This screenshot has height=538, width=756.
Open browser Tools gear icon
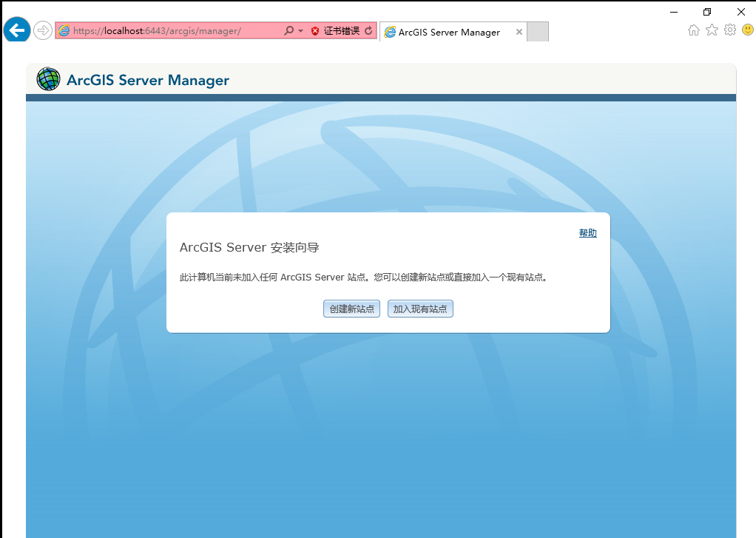730,30
